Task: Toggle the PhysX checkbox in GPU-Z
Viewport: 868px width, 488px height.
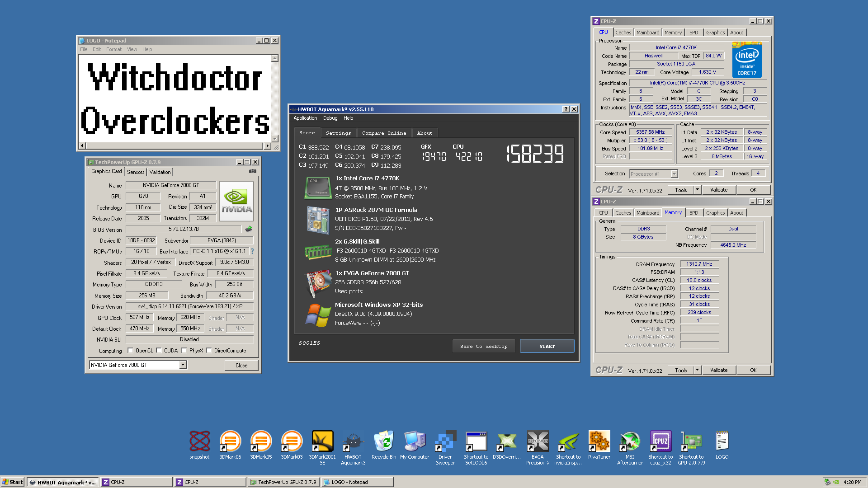Action: point(184,350)
